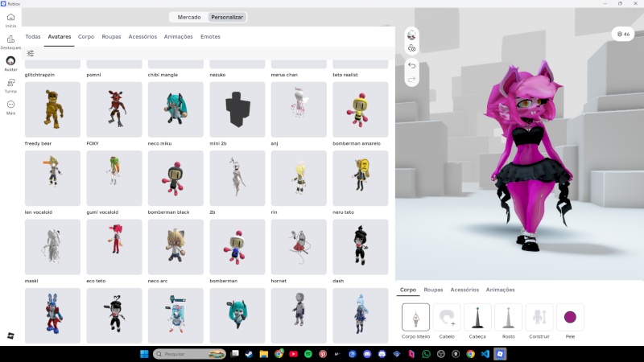This screenshot has height=362, width=644.
Task: Switch to the Mercado toggle
Action: point(189,16)
